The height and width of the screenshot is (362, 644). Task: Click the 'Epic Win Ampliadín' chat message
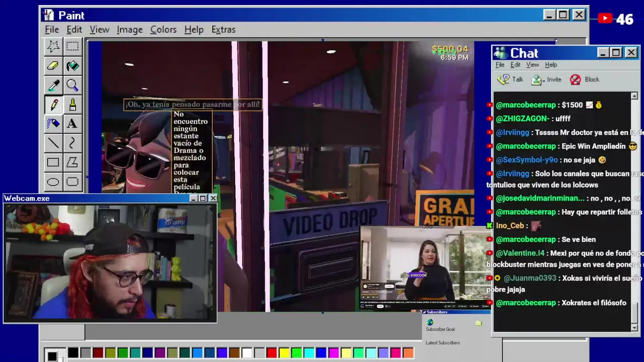[600, 146]
